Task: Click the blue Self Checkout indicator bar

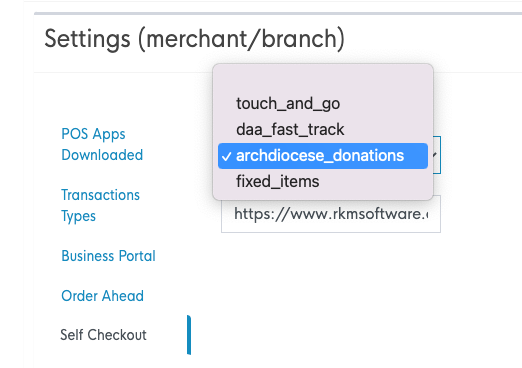Action: pos(189,335)
